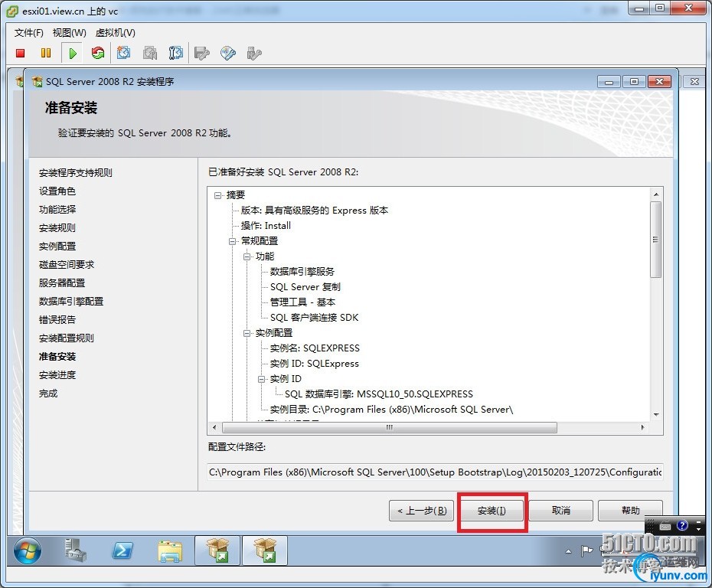
Task: Select tree item SQL 数据库引擎: MSSQL10_50.SQLEXPRESS
Action: coord(379,394)
